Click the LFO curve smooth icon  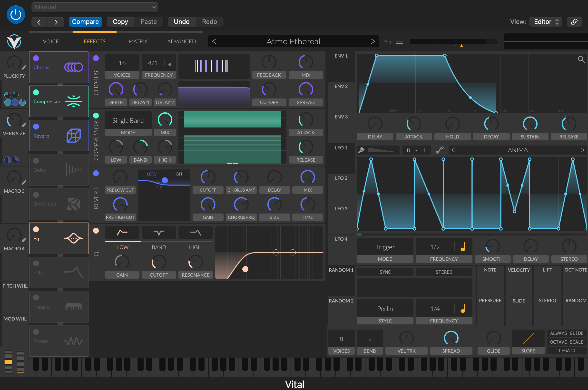pos(440,150)
